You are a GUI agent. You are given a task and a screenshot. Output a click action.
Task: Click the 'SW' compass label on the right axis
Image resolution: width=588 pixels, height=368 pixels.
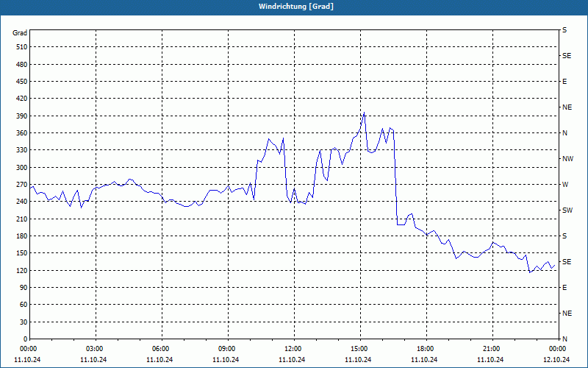(x=567, y=210)
